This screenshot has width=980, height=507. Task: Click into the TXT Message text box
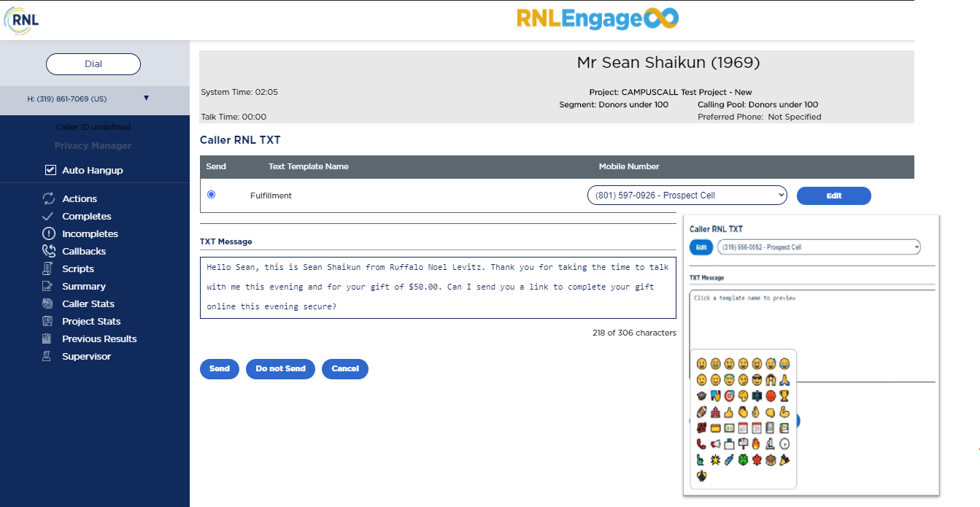click(x=438, y=287)
